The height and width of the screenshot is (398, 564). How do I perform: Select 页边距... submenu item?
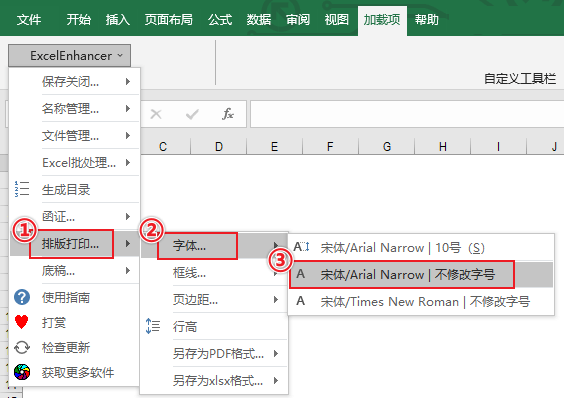(x=214, y=299)
